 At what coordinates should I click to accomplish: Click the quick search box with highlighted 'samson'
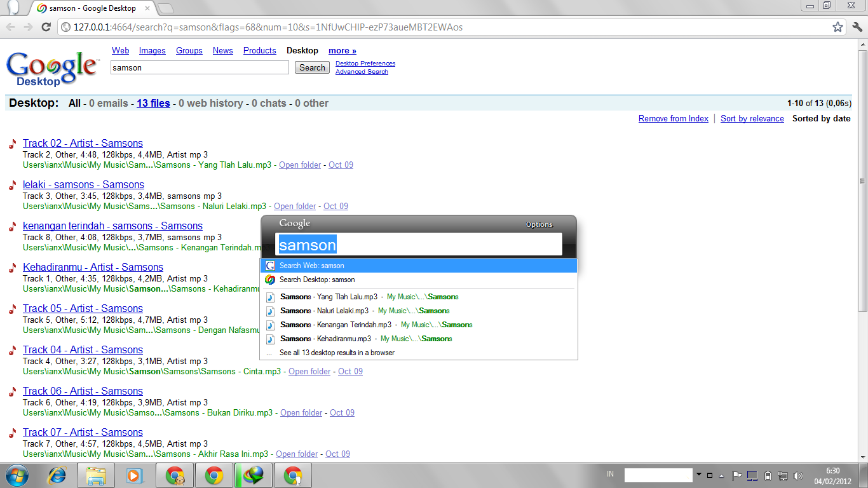click(x=419, y=245)
